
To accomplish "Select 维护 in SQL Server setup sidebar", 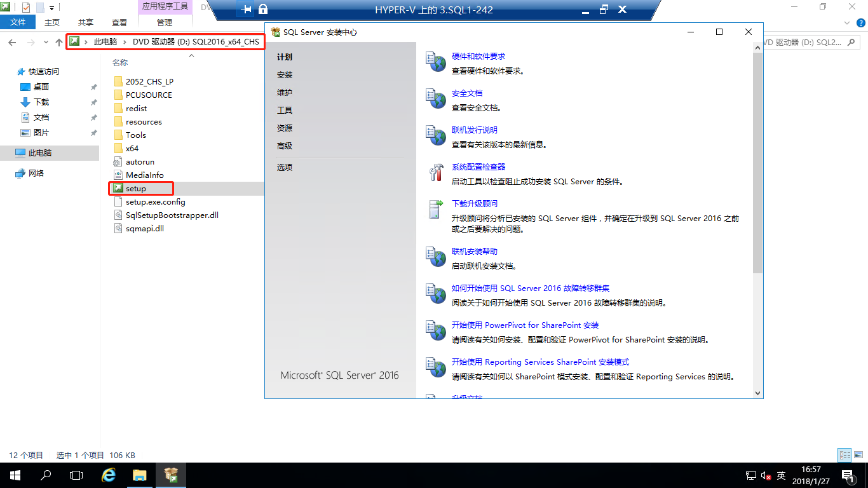I will point(285,93).
